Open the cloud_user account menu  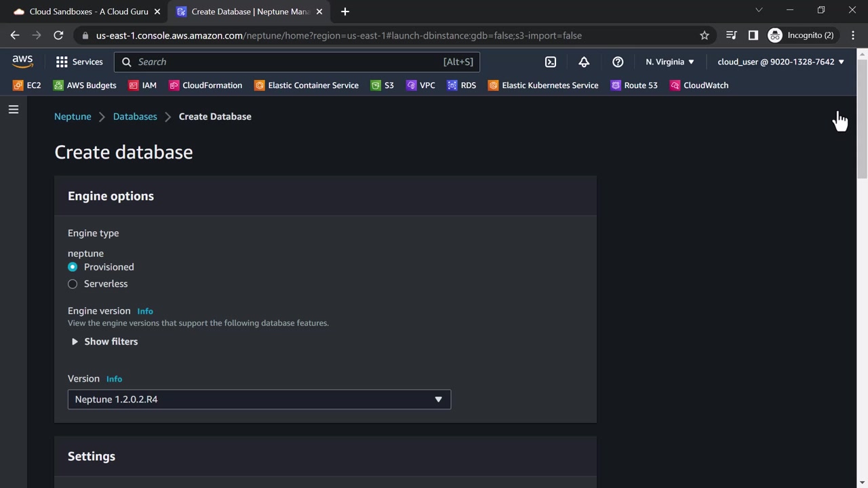[781, 62]
